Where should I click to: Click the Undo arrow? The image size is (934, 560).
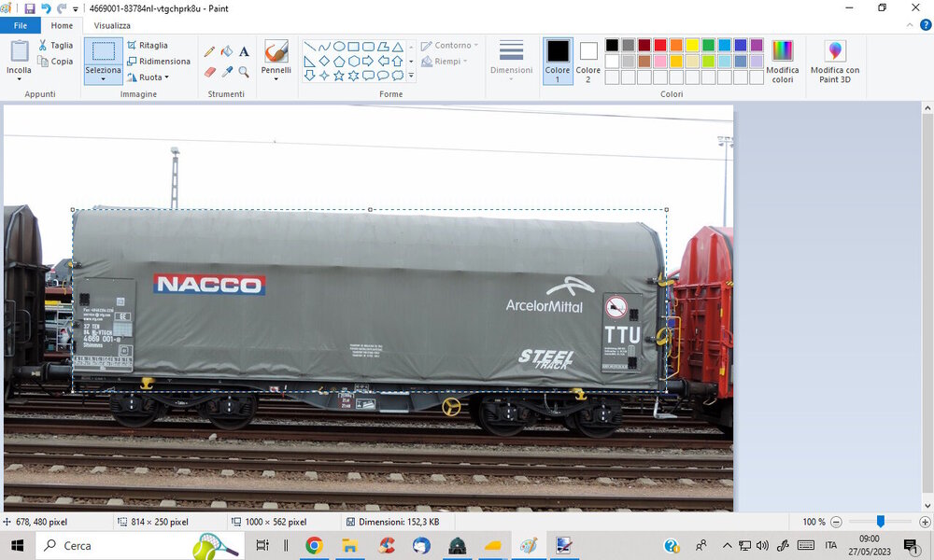click(46, 8)
